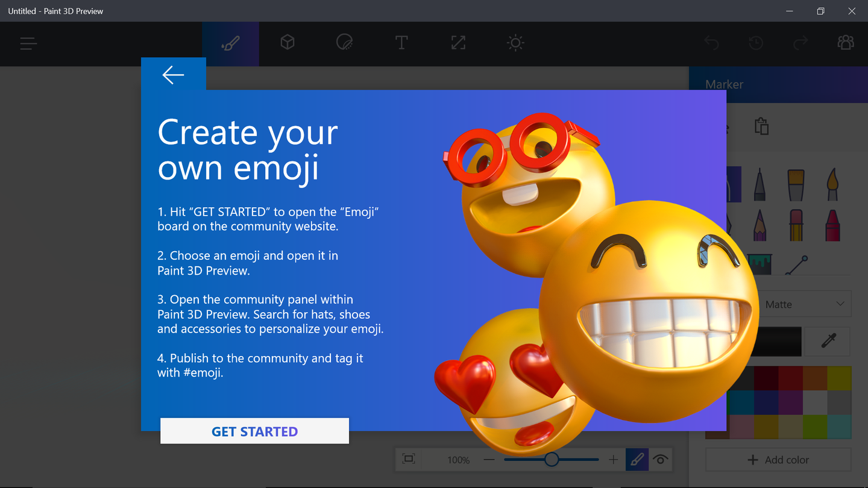Open the Stickers tab
Image resolution: width=868 pixels, height=488 pixels.
[344, 43]
